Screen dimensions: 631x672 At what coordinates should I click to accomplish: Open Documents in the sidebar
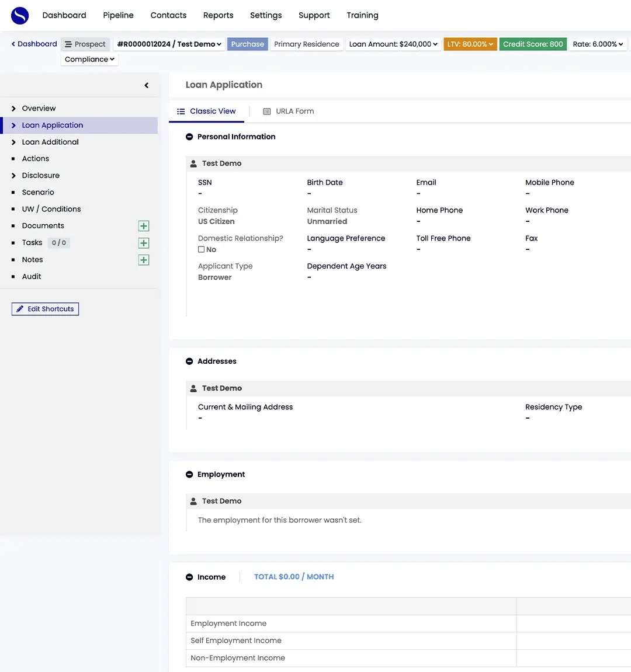click(43, 226)
